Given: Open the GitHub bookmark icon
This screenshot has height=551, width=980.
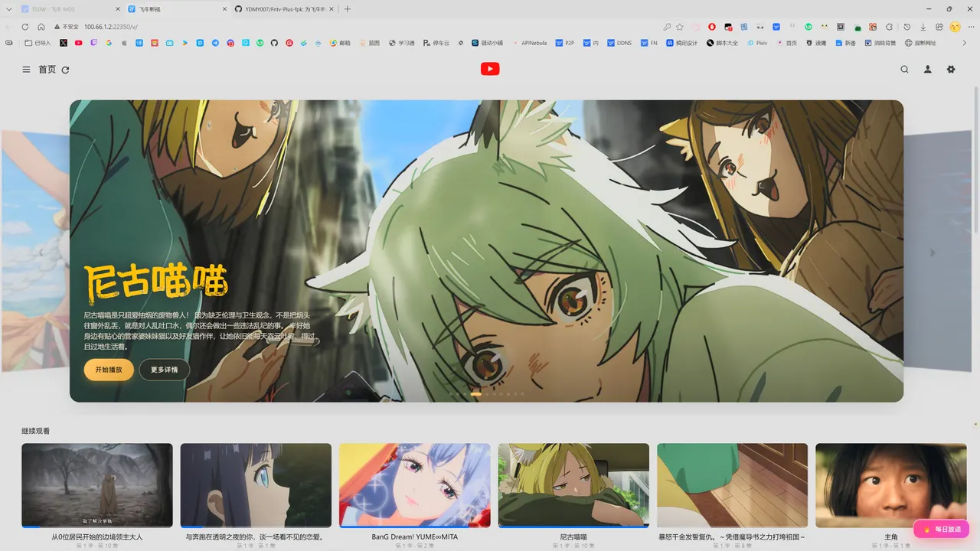Looking at the screenshot, I should [274, 43].
